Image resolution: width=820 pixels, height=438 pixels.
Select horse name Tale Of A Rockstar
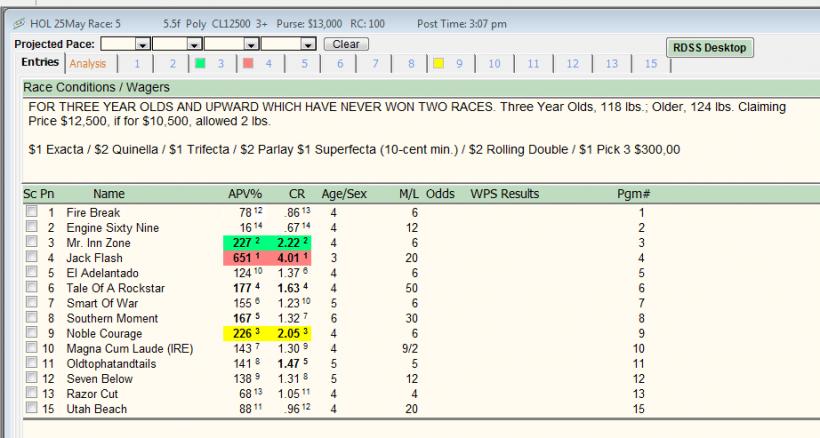point(116,289)
